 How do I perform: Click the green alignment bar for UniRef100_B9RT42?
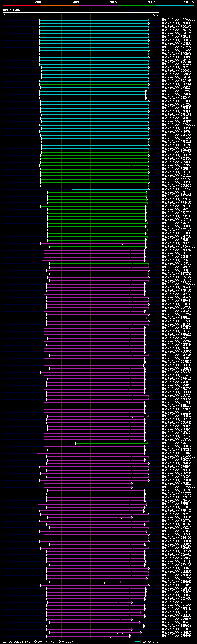click(x=112, y=443)
